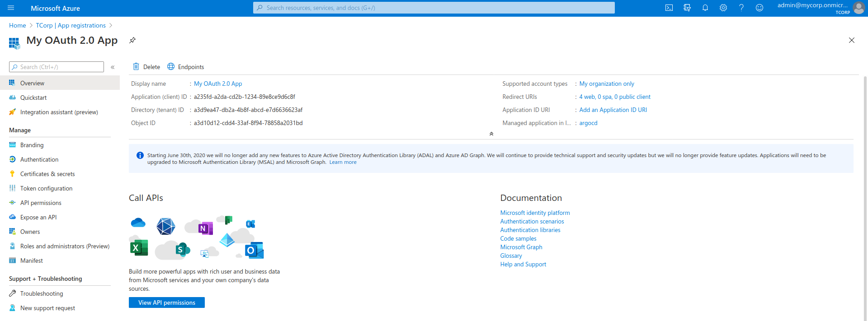
Task: Collapse the sidebar menu with double chevron
Action: [x=113, y=67]
